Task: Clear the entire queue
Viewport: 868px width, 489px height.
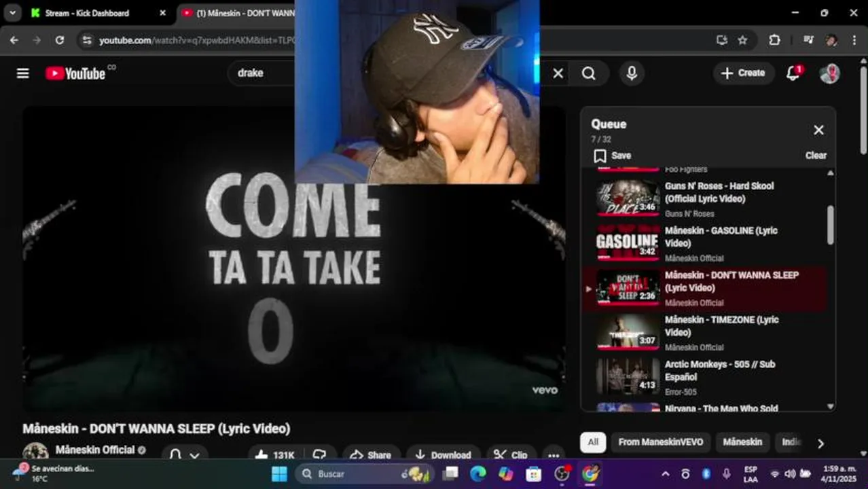Action: pyautogui.click(x=816, y=156)
